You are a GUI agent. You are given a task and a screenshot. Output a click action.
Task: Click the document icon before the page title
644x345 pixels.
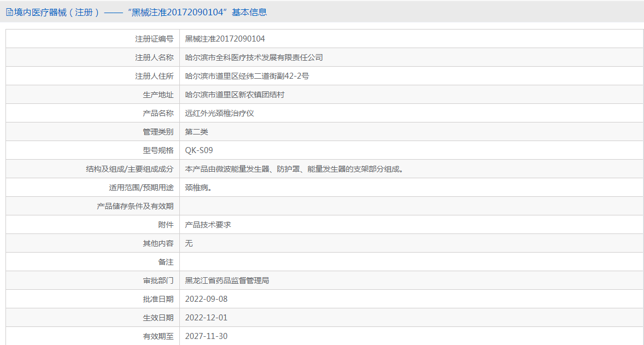(x=9, y=13)
